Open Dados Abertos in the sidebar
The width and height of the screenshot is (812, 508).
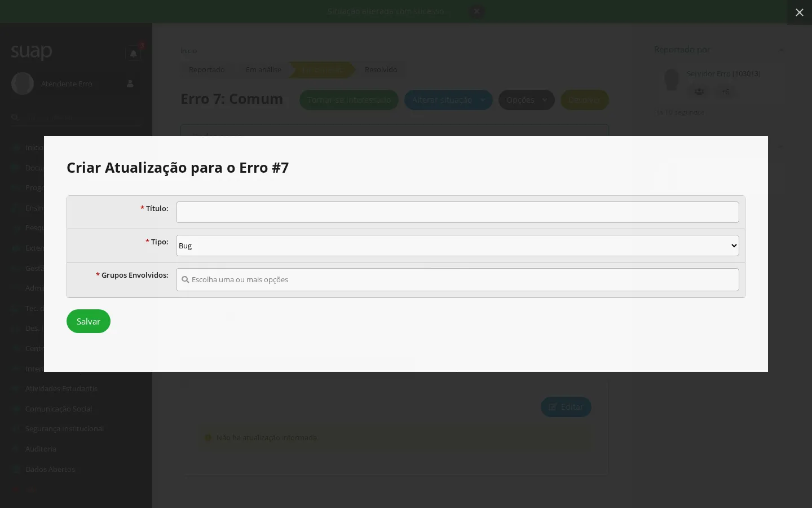pos(50,469)
